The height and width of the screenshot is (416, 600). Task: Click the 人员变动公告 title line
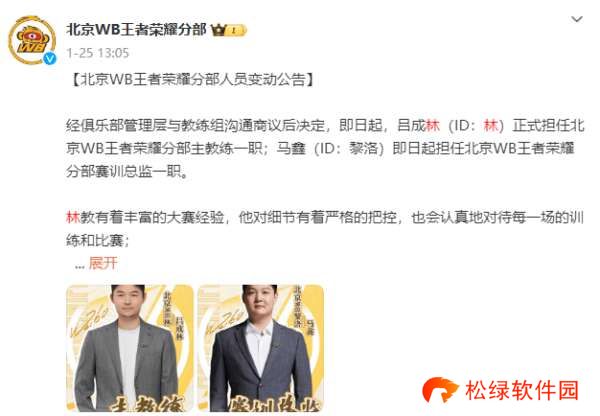[193, 80]
